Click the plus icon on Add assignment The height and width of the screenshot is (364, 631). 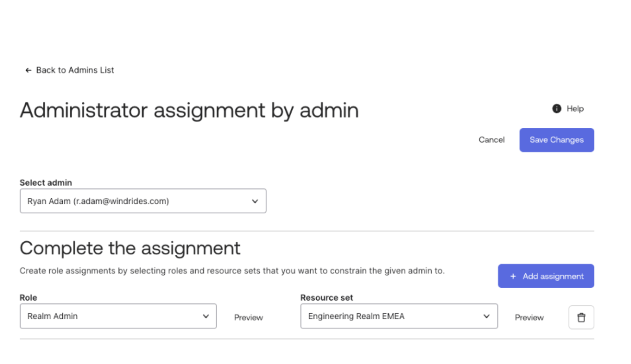click(512, 276)
